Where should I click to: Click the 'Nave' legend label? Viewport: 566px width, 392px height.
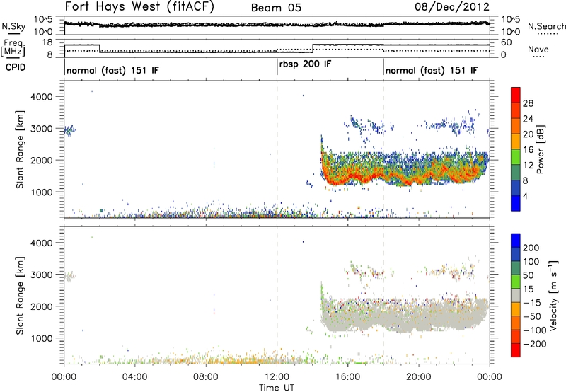pyautogui.click(x=538, y=50)
